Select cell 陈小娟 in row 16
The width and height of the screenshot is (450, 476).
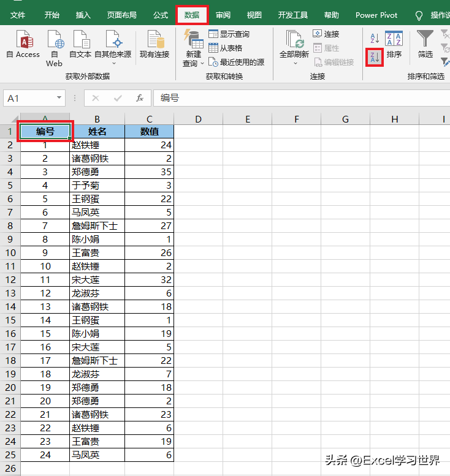pyautogui.click(x=97, y=334)
